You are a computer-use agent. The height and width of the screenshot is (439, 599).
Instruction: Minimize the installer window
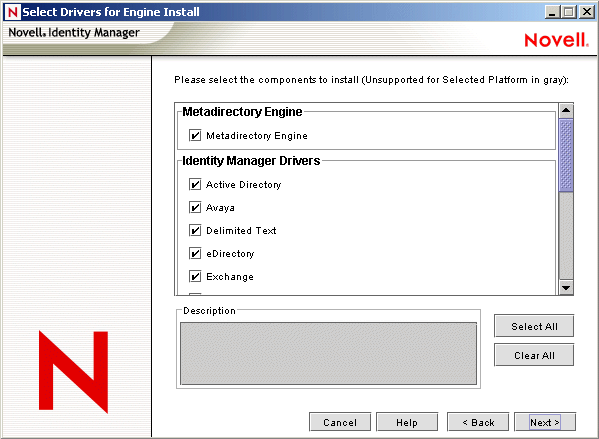tap(552, 12)
